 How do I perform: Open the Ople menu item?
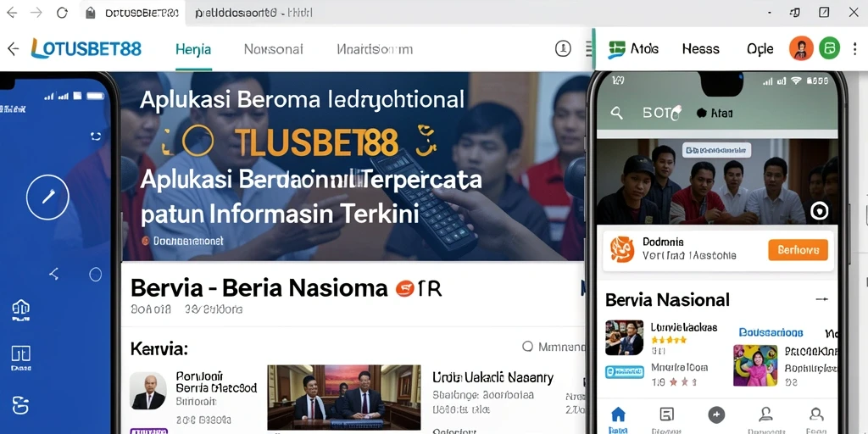click(x=759, y=49)
